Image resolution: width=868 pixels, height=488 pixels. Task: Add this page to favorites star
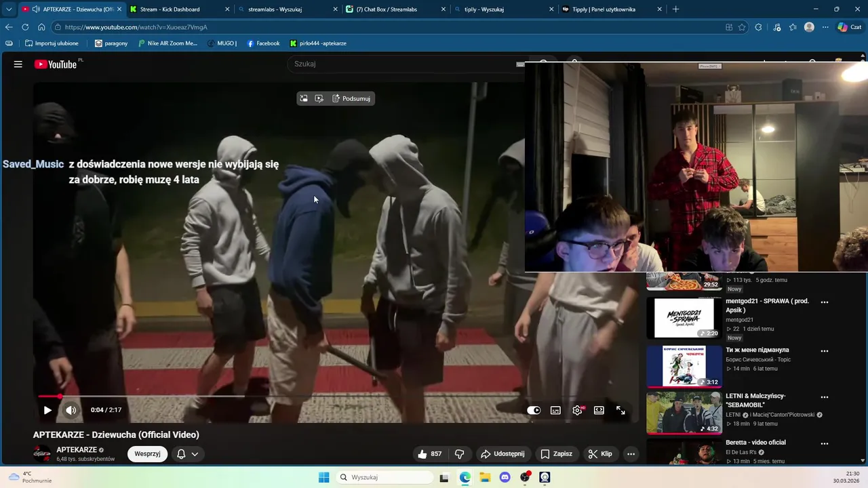742,27
